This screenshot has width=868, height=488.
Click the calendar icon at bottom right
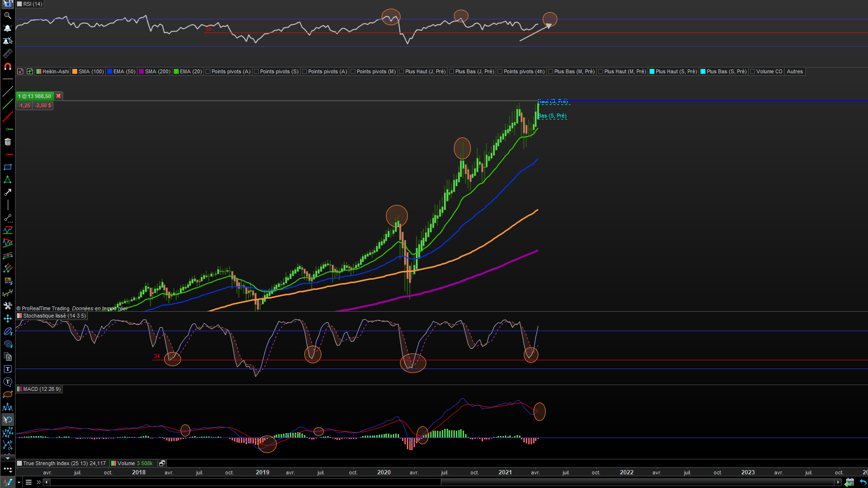coord(849,482)
